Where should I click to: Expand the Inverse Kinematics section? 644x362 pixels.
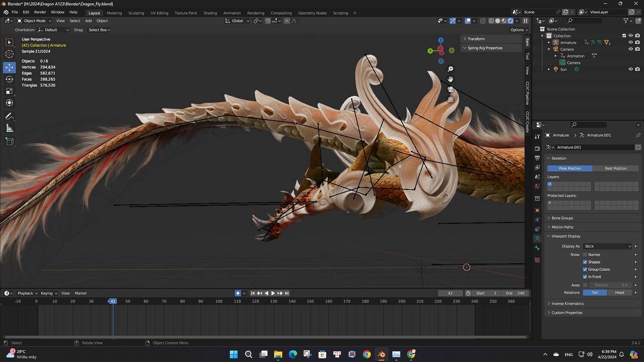click(567, 304)
